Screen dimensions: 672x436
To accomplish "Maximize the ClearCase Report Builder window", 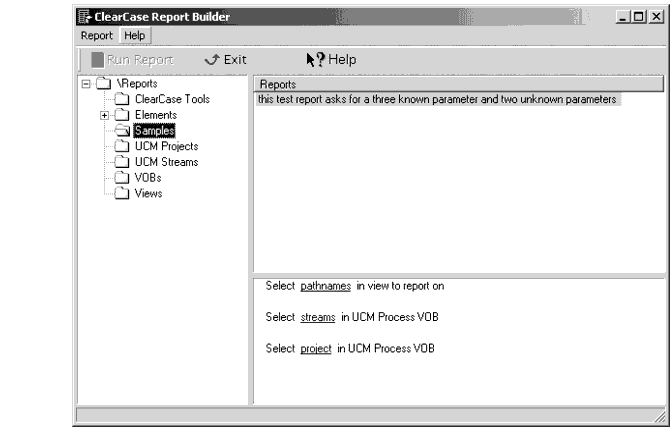I will [x=639, y=17].
